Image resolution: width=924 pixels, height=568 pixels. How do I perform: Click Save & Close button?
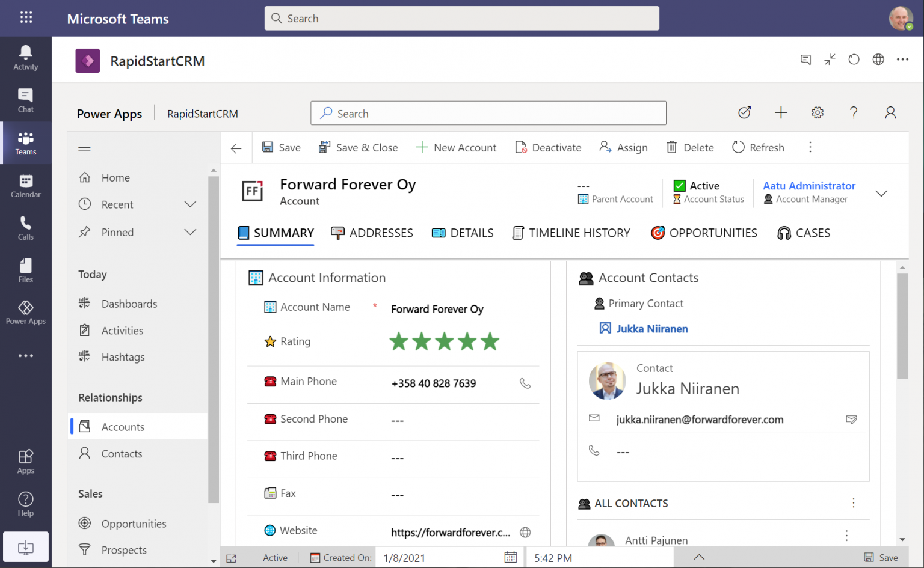point(358,148)
